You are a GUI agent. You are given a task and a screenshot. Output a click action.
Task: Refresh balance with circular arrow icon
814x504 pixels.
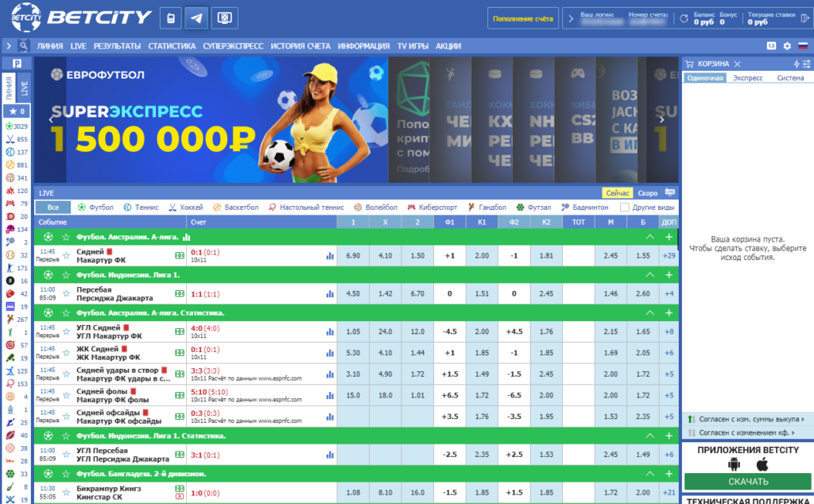pyautogui.click(x=684, y=19)
